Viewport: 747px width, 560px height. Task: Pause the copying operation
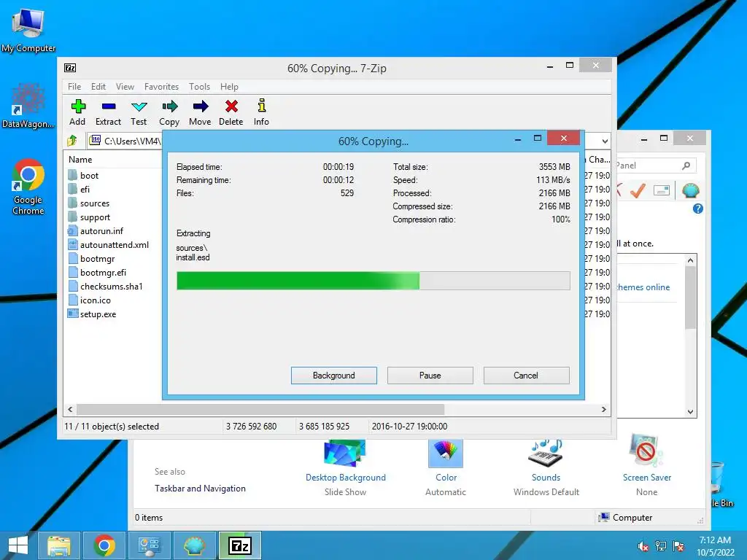[x=430, y=376]
